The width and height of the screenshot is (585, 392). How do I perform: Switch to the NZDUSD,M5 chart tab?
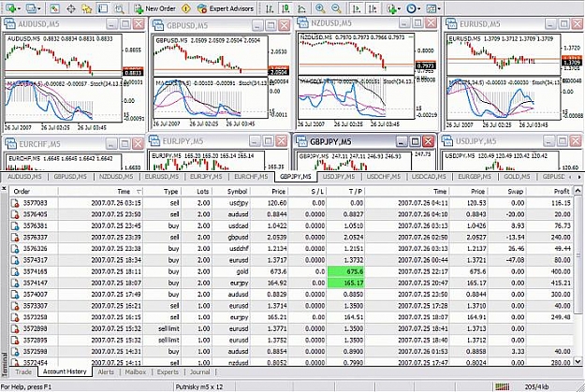point(116,177)
